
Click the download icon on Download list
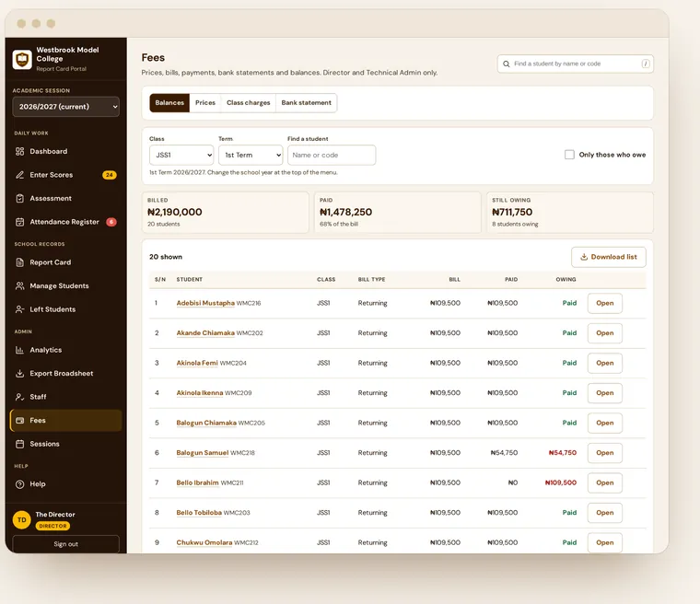point(583,257)
